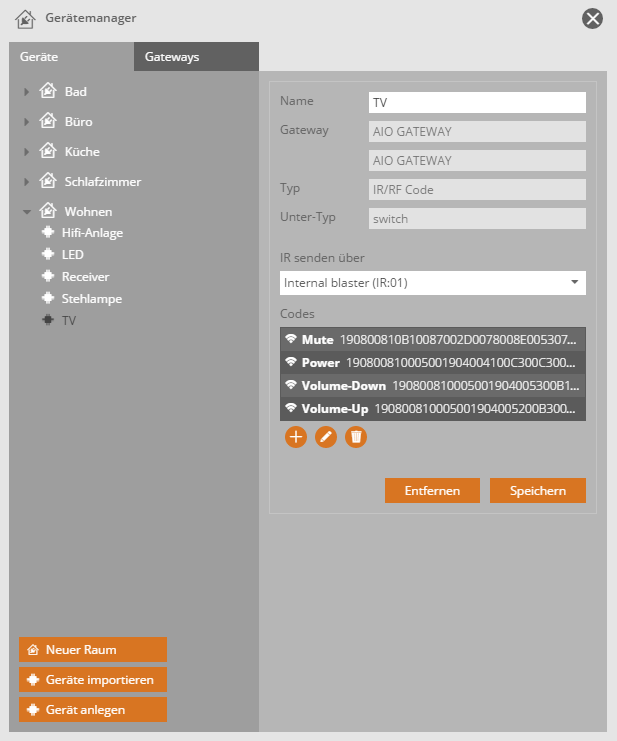Click the Neuer Raum button

[x=93, y=650]
